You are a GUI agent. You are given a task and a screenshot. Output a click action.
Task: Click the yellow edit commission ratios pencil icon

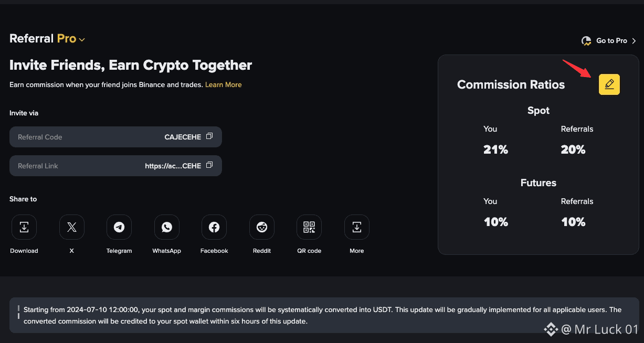coord(609,84)
